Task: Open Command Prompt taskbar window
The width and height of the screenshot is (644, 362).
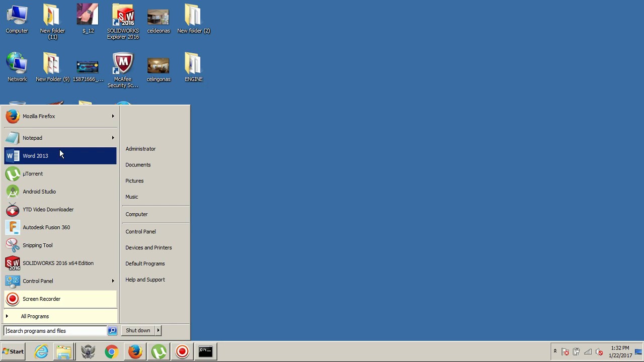Action: pos(205,351)
